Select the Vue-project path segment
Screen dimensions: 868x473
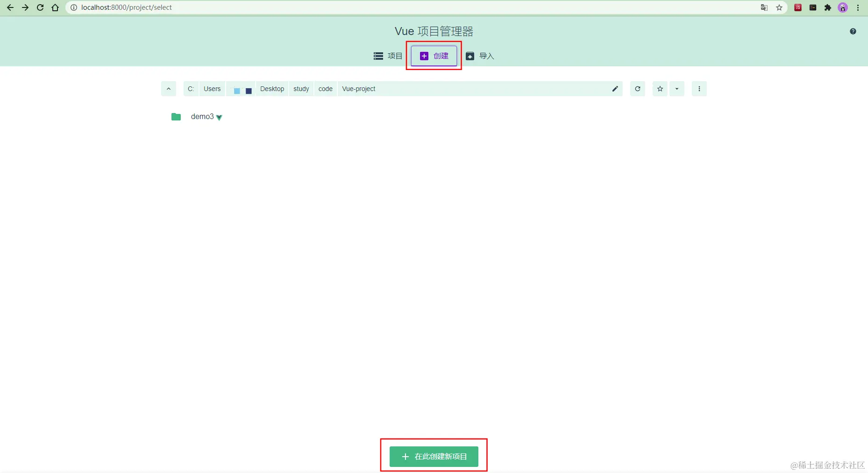pyautogui.click(x=359, y=89)
